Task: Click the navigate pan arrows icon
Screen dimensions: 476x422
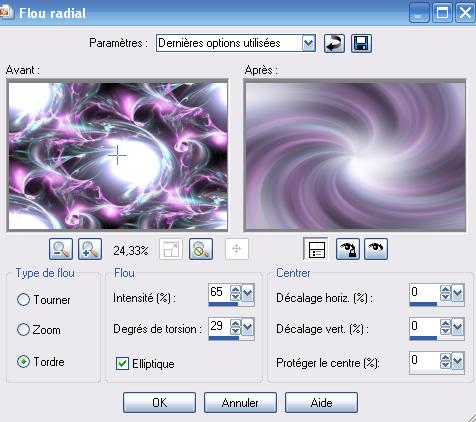Action: click(x=237, y=249)
